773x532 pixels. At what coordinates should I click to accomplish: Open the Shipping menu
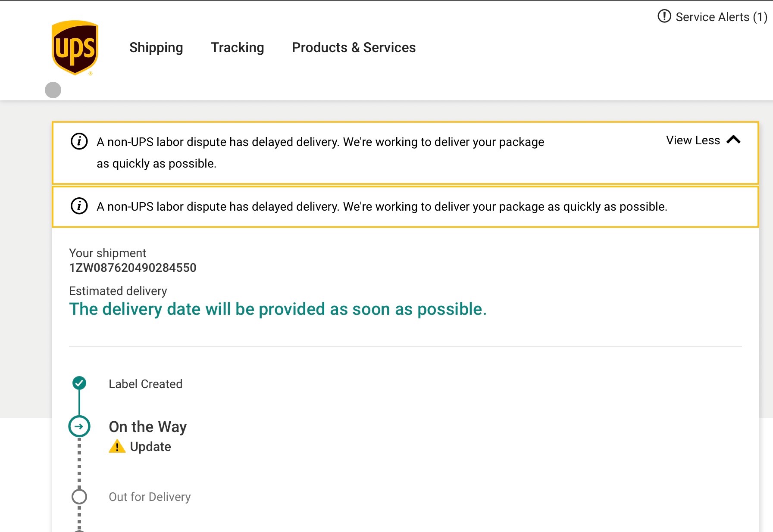coord(156,47)
